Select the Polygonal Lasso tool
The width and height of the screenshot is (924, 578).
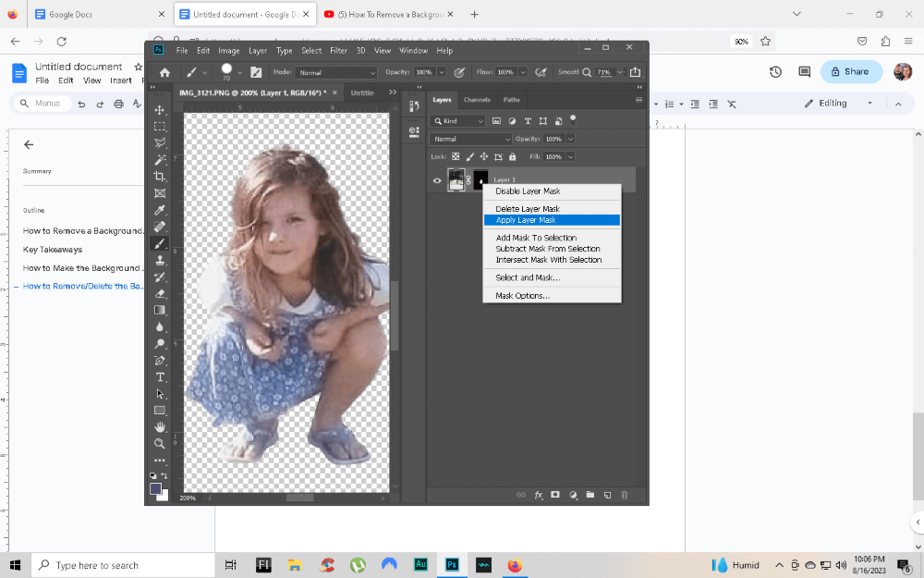[160, 142]
